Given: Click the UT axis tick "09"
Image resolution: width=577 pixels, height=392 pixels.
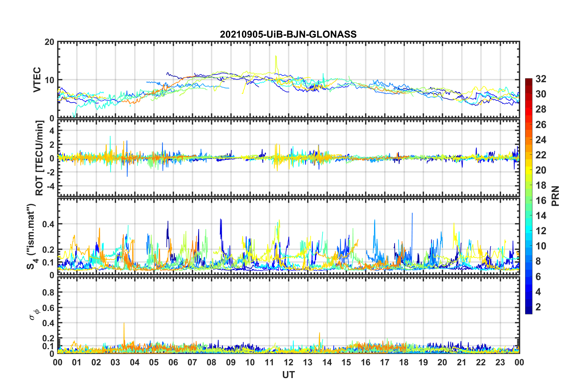Looking at the screenshot, I should [x=231, y=362].
